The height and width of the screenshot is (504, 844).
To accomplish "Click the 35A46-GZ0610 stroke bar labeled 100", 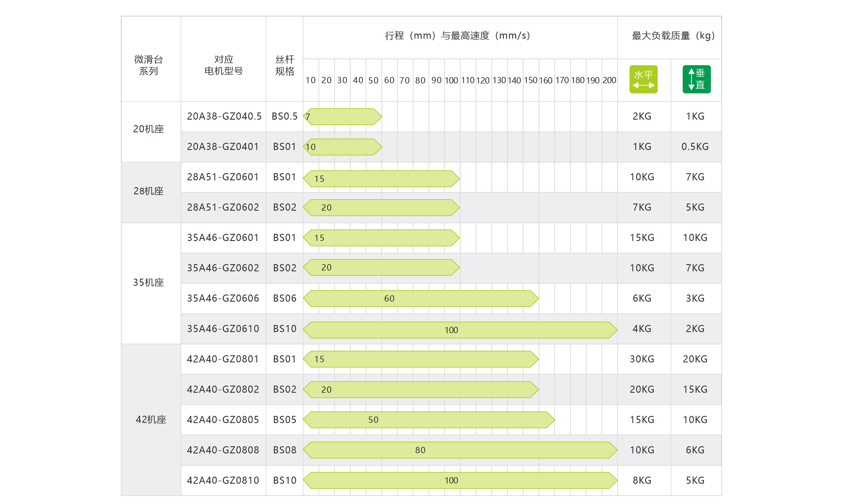I will (460, 330).
